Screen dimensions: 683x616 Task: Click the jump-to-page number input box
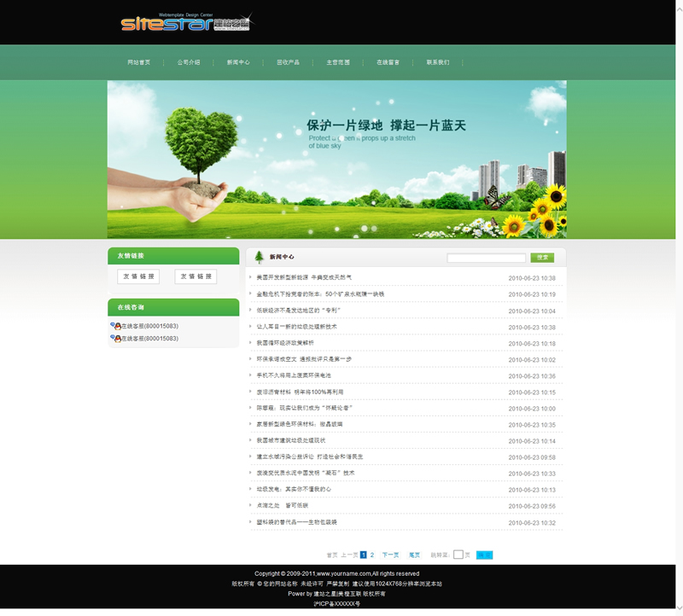point(458,555)
